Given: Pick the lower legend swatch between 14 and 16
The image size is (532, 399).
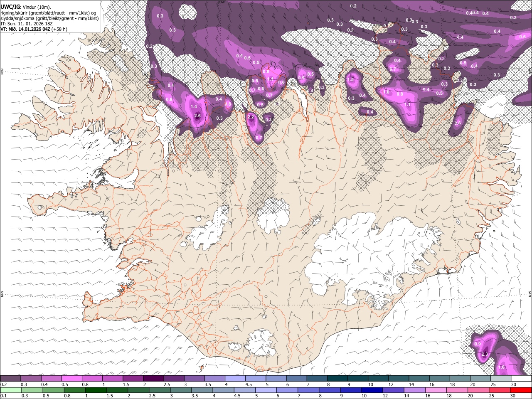Looking at the screenshot, I should (415, 390).
